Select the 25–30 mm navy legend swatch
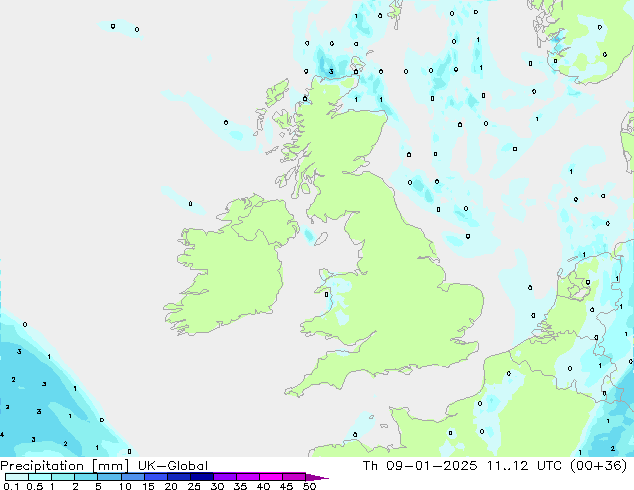Viewport: 634px width, 490px height. pyautogui.click(x=201, y=477)
